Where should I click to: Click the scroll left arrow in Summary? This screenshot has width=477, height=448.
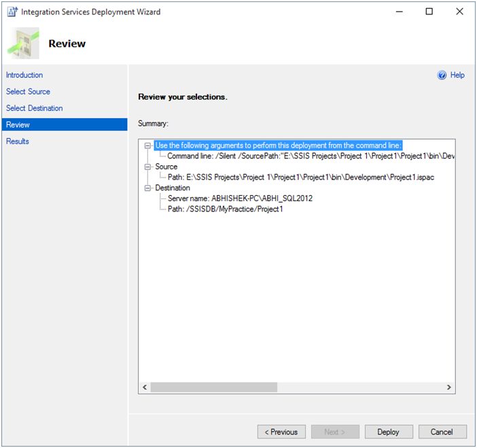click(145, 387)
